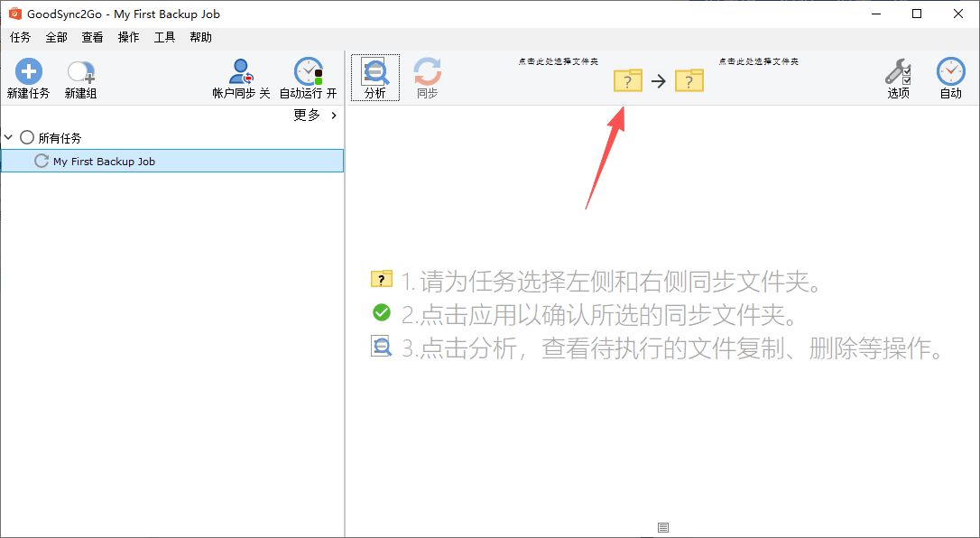Open the All (全部) menu
Viewport: 980px width, 538px height.
56,38
